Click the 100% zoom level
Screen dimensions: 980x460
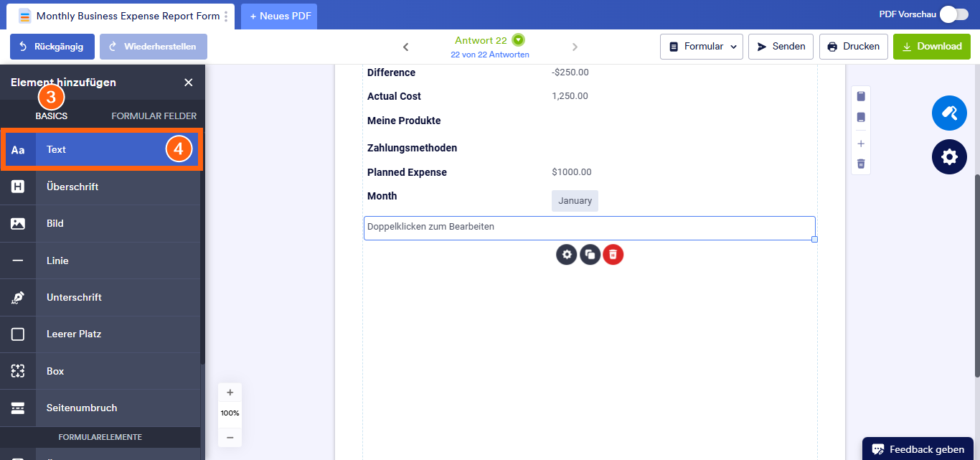coord(230,413)
